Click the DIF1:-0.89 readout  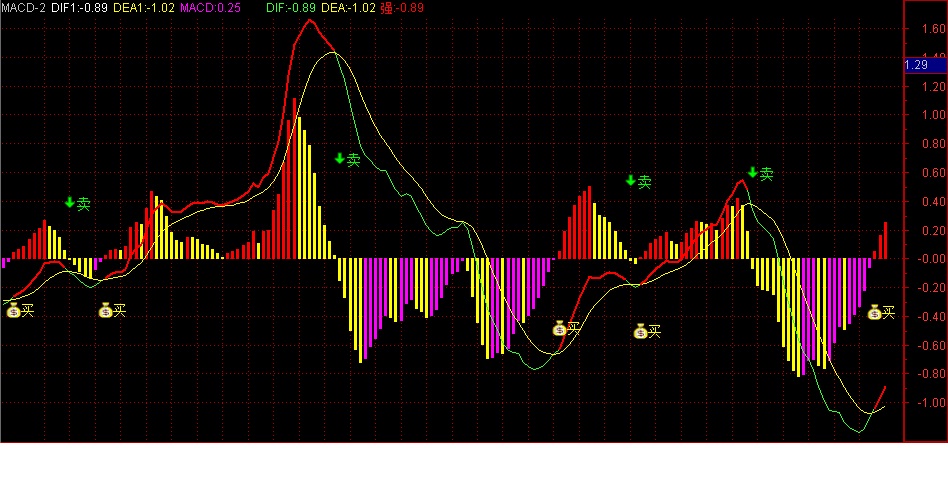coord(80,8)
